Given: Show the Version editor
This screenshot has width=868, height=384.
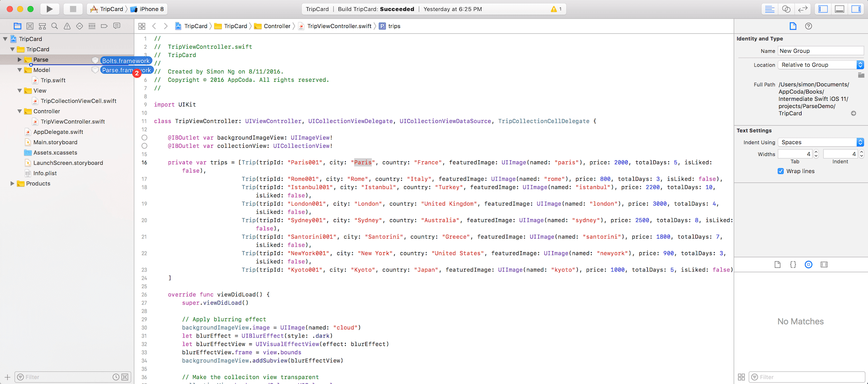Looking at the screenshot, I should tap(803, 9).
